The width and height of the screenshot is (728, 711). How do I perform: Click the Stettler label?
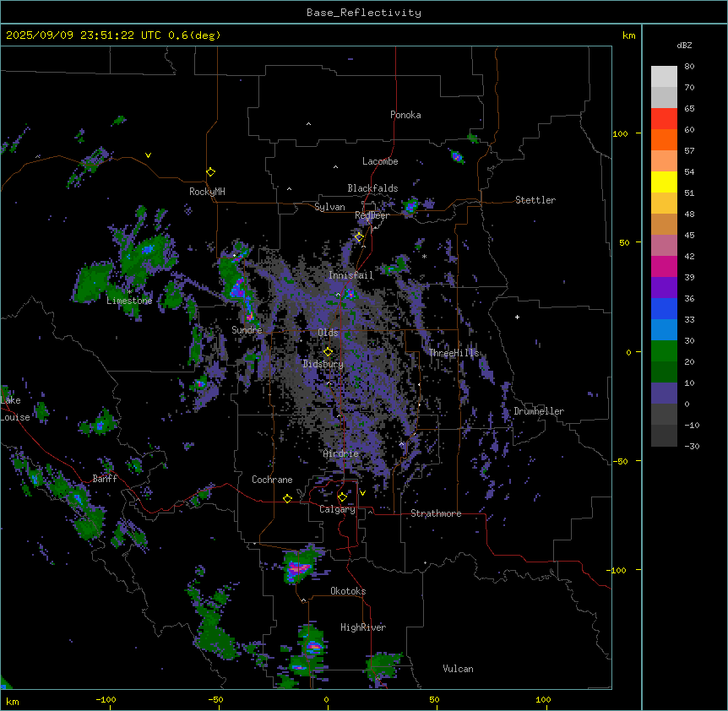535,200
